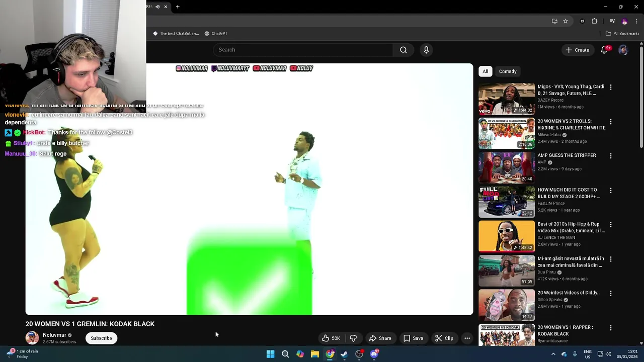Click the YouTube search magnifier button
This screenshot has width=644, height=362.
[x=403, y=50]
